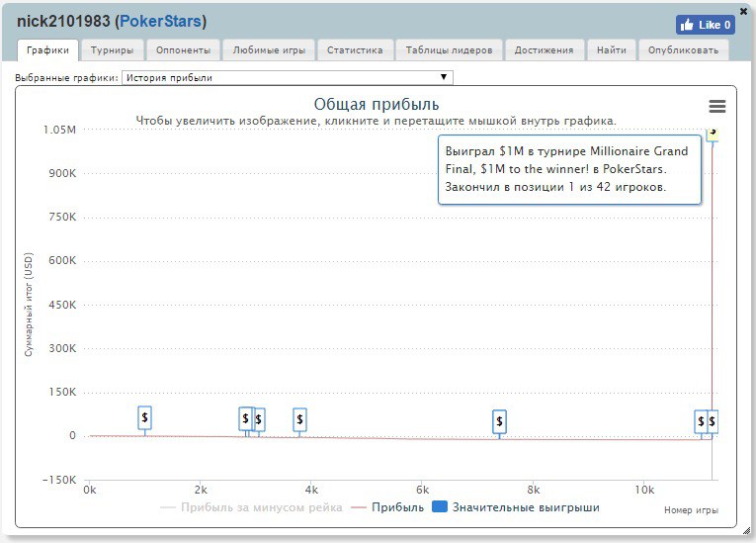Select the 'Любимые игры' tab
The height and width of the screenshot is (543, 756).
[269, 49]
